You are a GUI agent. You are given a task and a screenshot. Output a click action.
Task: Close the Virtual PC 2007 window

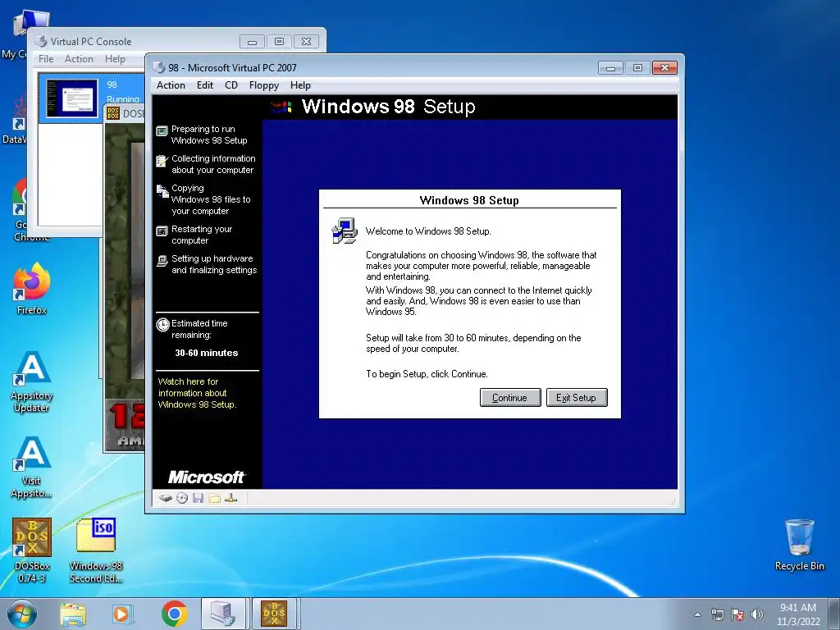[664, 68]
